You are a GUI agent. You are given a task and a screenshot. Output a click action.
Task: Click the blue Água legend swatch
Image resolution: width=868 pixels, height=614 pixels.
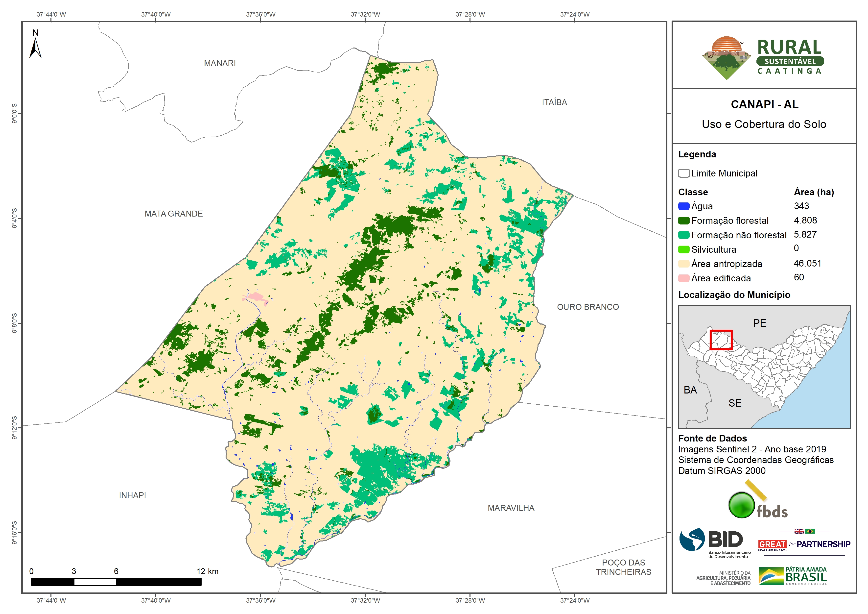(683, 206)
